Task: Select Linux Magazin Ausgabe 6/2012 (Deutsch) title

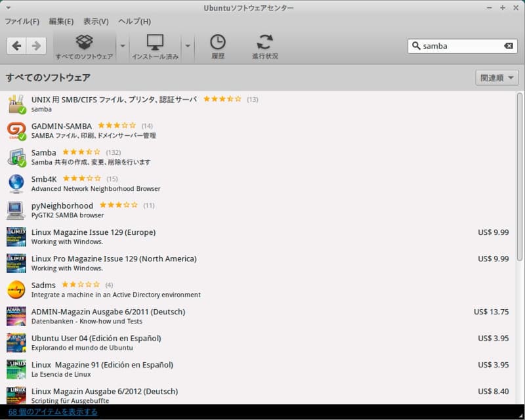Action: tap(104, 391)
